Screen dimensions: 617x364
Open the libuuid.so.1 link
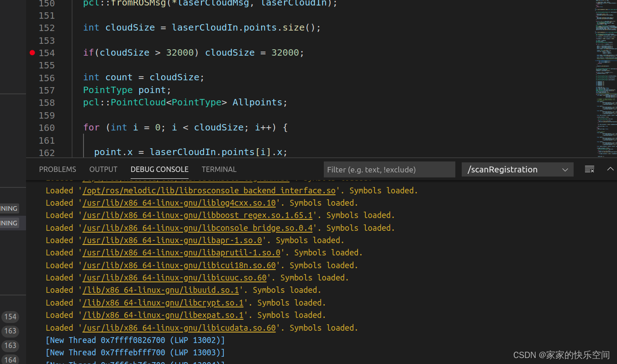161,290
